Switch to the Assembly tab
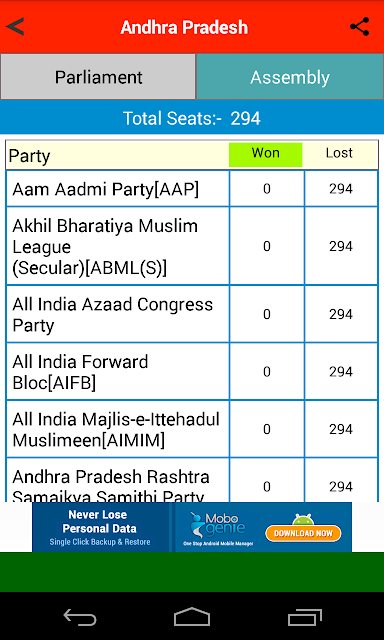Screen dimensions: 384x640 (290, 77)
